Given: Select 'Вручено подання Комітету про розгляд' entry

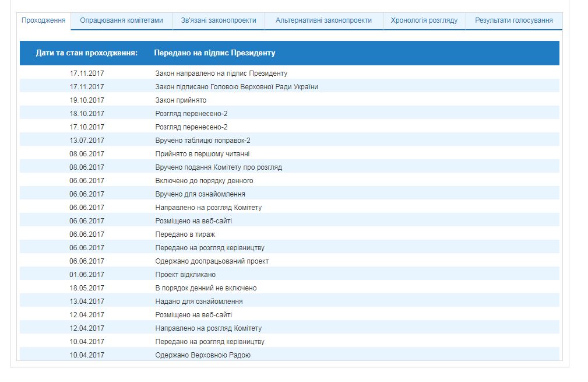Looking at the screenshot, I should tap(219, 167).
